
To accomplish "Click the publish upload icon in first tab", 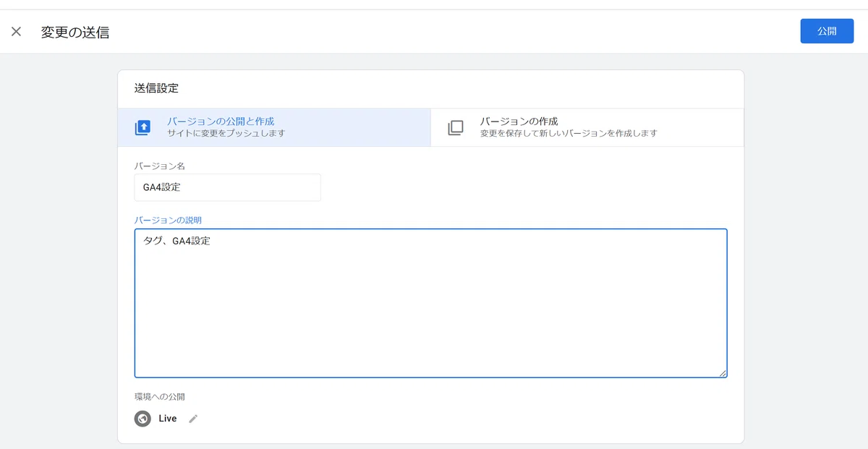I will [142, 128].
